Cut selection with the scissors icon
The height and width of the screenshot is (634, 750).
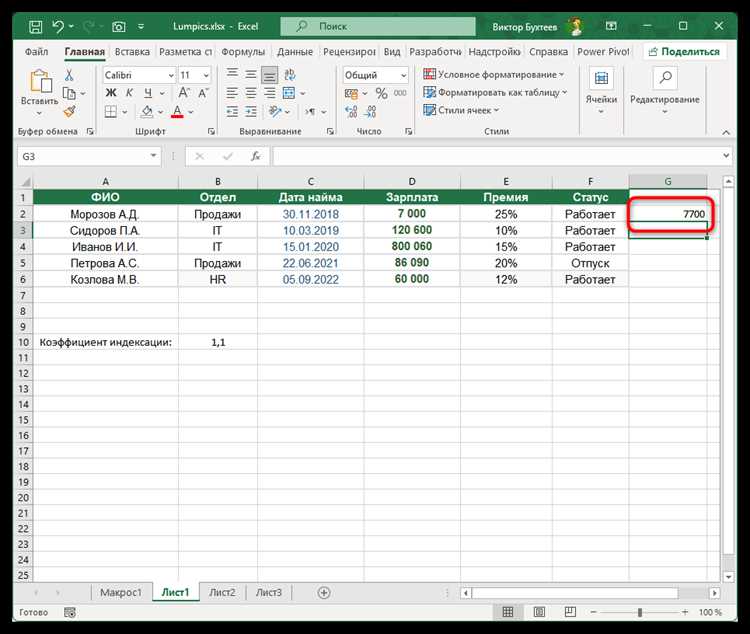click(x=69, y=75)
